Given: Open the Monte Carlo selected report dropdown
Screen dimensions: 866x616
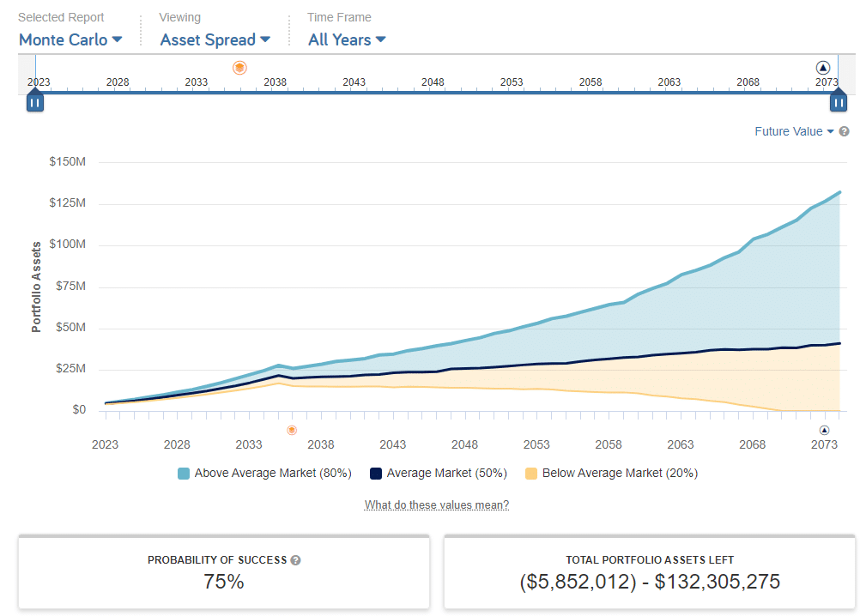Looking at the screenshot, I should [x=70, y=39].
